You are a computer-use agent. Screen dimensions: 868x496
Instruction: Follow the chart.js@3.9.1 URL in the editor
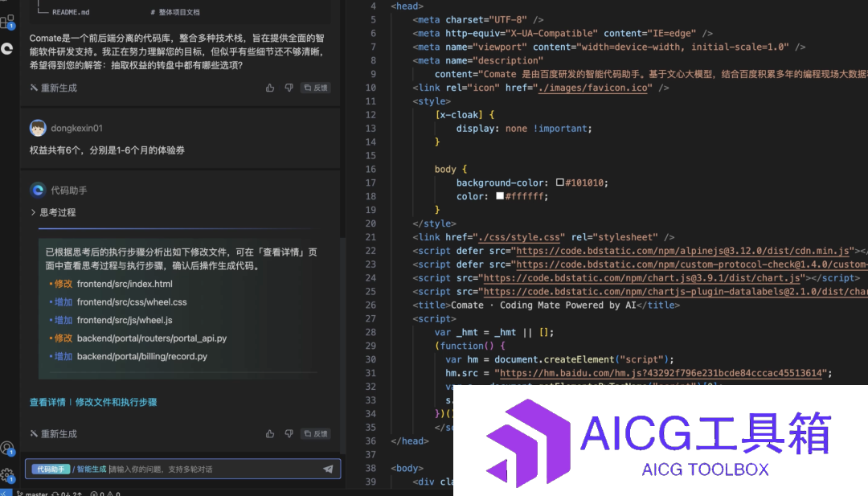click(x=641, y=278)
